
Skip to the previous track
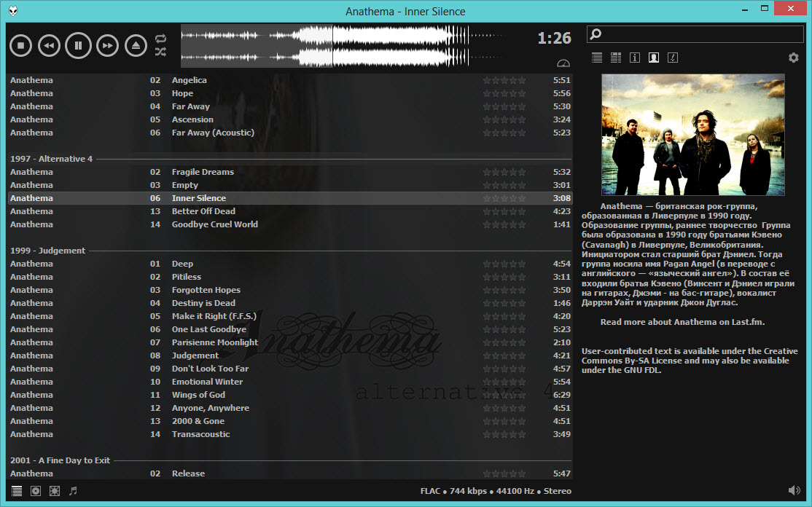[x=49, y=46]
